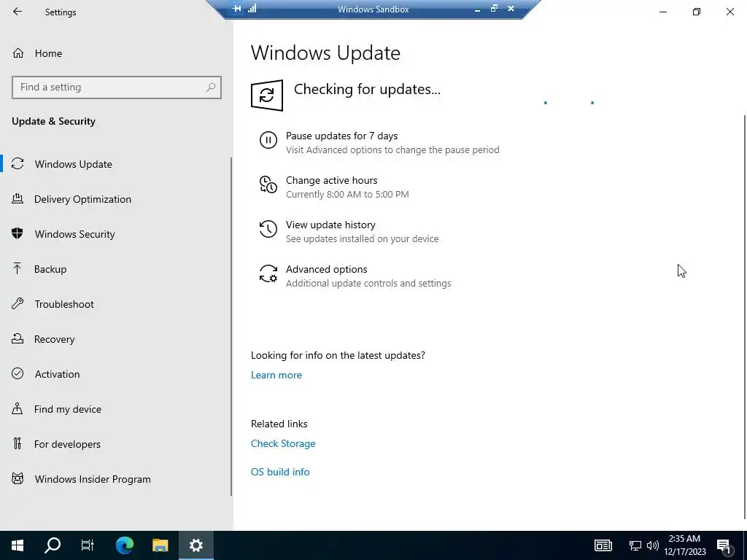Image resolution: width=747 pixels, height=560 pixels.
Task: Close the Settings window
Action: [x=729, y=12]
